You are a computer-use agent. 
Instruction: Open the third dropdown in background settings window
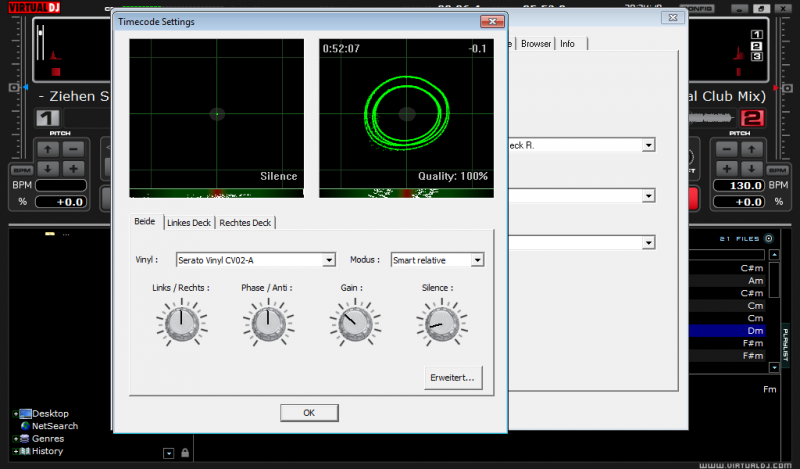pos(648,242)
